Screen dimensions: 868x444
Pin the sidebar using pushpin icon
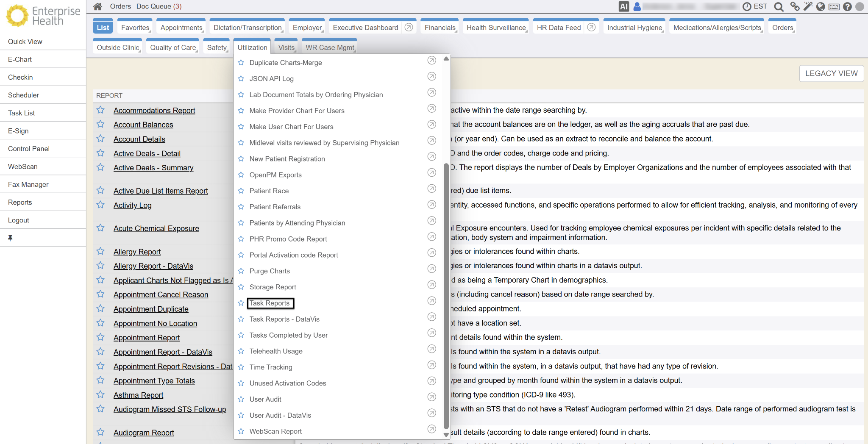click(10, 238)
